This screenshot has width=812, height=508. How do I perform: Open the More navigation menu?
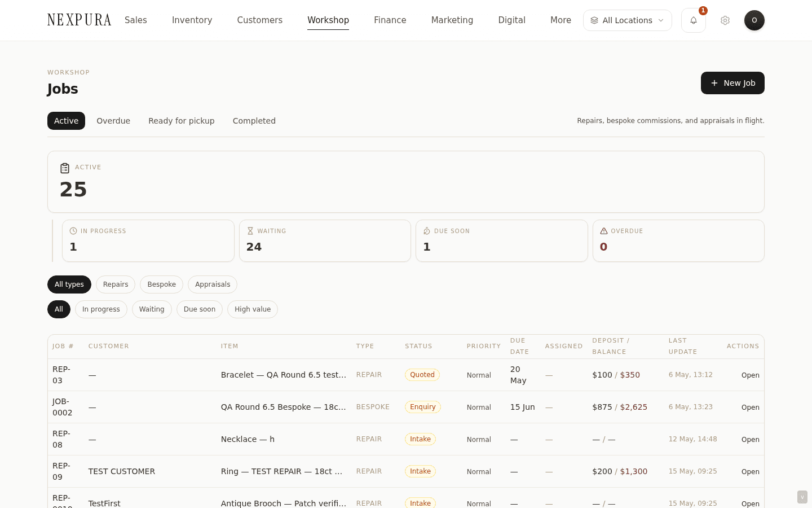(561, 20)
